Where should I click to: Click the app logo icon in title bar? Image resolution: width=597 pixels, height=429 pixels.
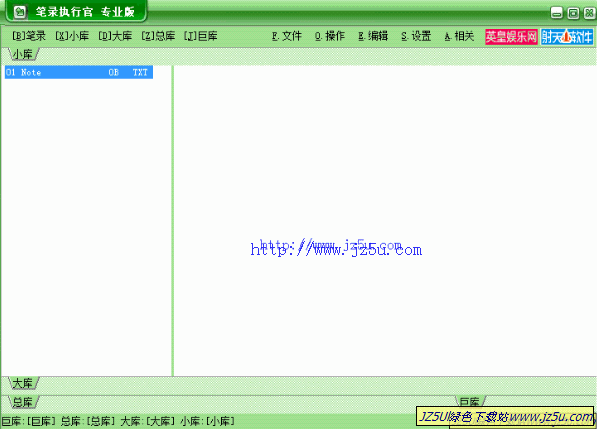coord(20,12)
